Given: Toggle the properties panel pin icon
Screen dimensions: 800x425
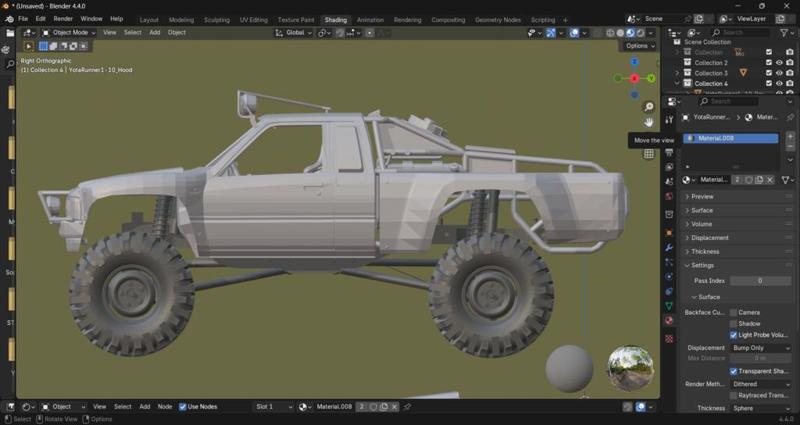Looking at the screenshot, I should 790,117.
